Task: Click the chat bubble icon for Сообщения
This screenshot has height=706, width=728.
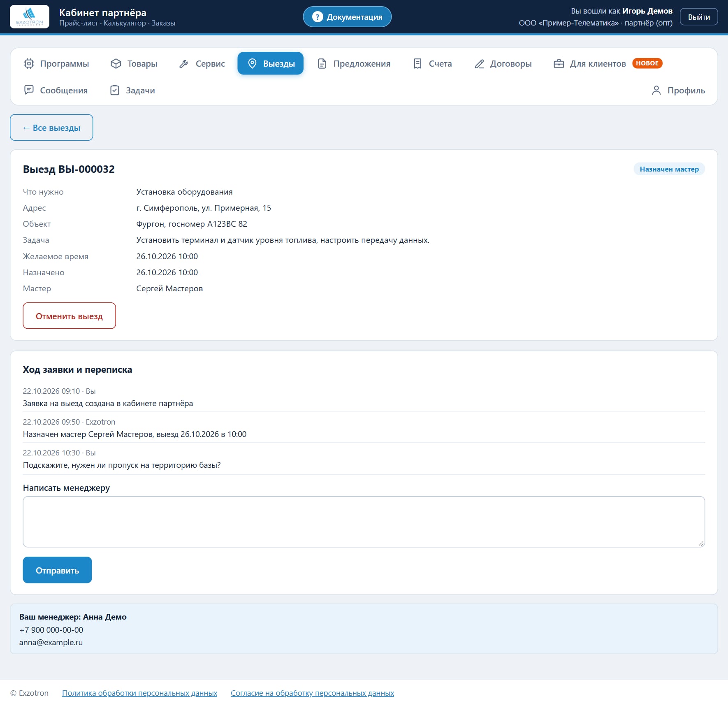Action: tap(29, 90)
